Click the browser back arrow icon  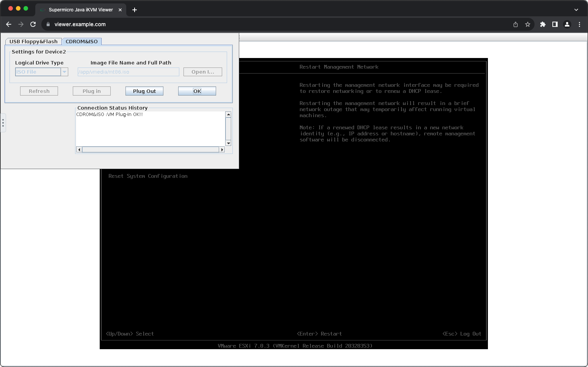9,24
